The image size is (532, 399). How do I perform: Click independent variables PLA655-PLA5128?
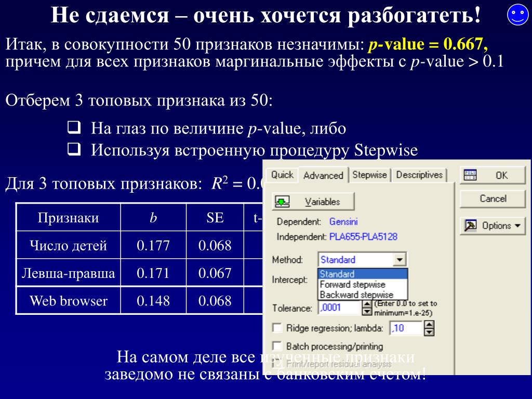point(363,236)
